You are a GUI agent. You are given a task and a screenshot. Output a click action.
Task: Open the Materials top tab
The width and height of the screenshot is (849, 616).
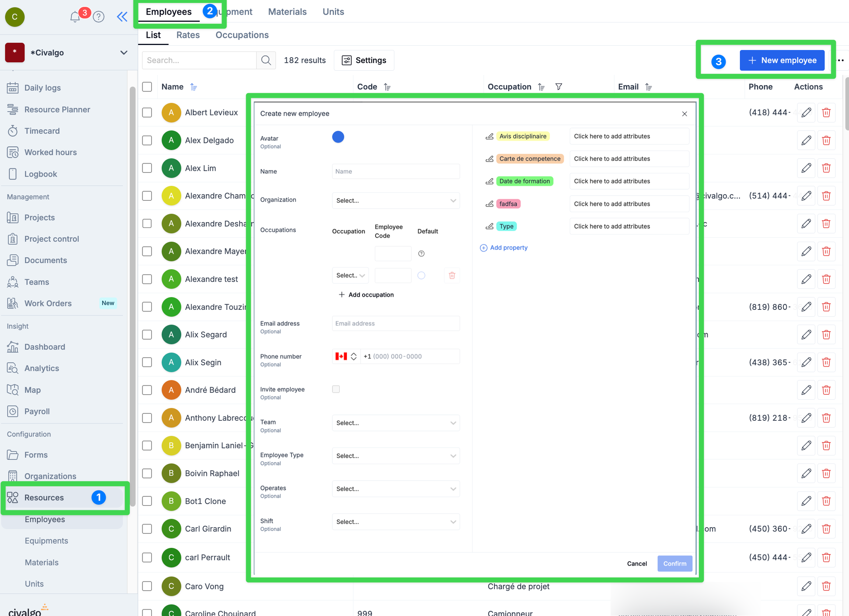(287, 11)
